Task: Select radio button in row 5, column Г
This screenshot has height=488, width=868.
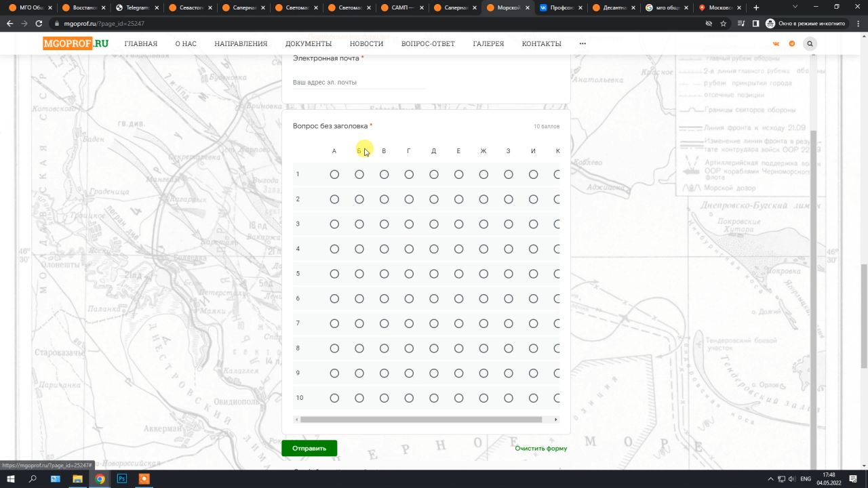Action: tap(409, 274)
